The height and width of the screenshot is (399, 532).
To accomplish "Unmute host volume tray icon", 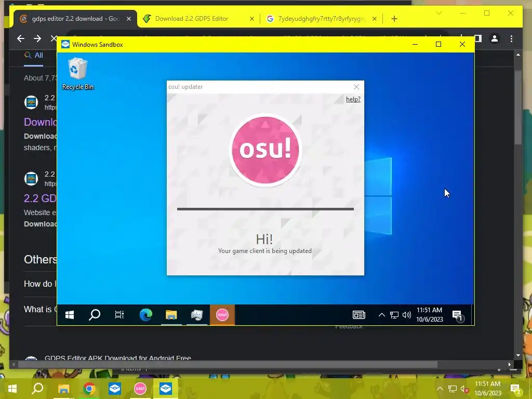I will tap(465, 389).
